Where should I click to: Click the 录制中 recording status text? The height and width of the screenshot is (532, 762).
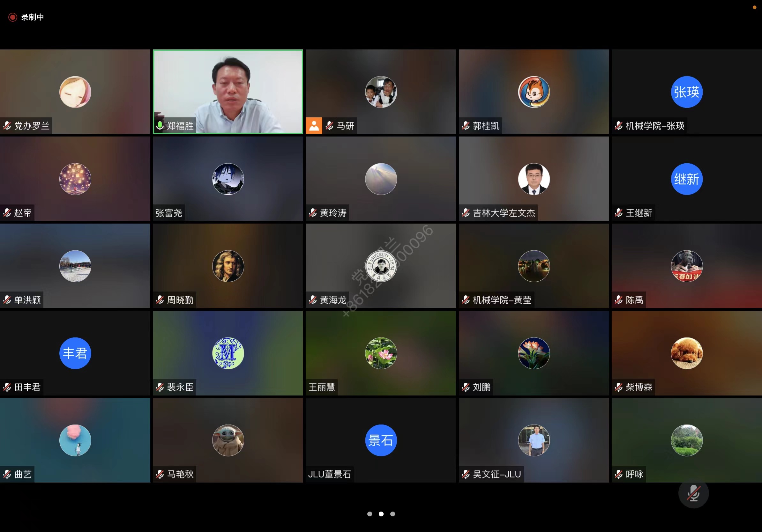[x=33, y=17]
